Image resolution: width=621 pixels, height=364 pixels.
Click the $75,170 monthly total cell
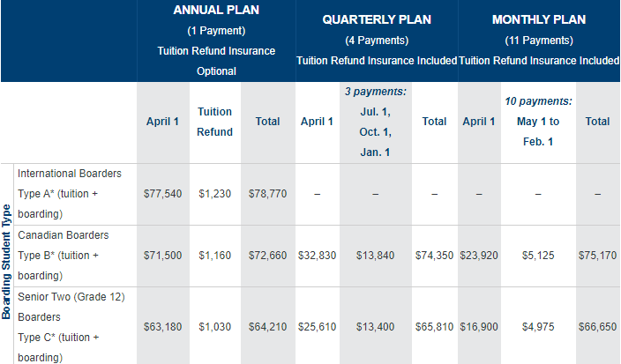(x=598, y=256)
